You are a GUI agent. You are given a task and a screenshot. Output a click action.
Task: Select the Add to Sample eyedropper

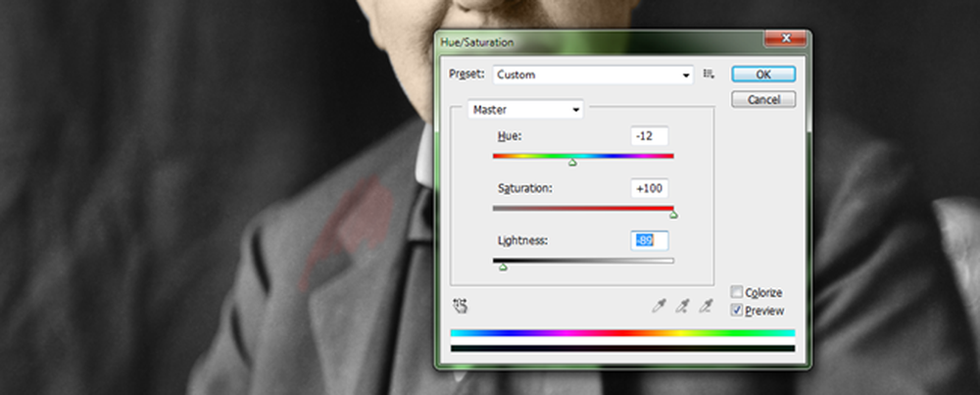(x=682, y=306)
